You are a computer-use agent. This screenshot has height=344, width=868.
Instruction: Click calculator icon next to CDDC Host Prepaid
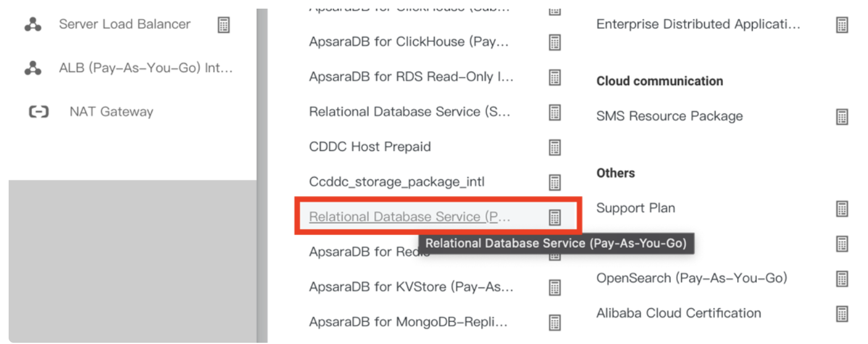(555, 147)
